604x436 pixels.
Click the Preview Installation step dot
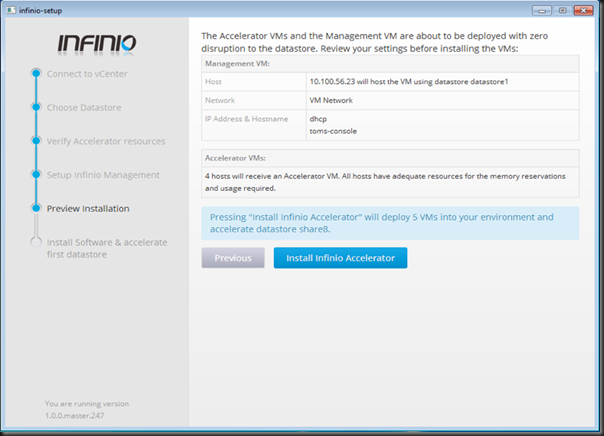click(x=36, y=208)
